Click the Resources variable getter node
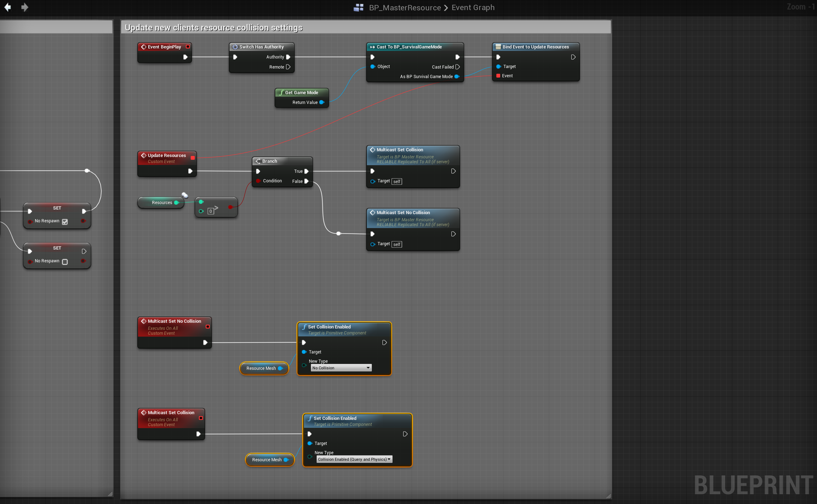Screen dimensions: 817x504 pyautogui.click(x=162, y=202)
